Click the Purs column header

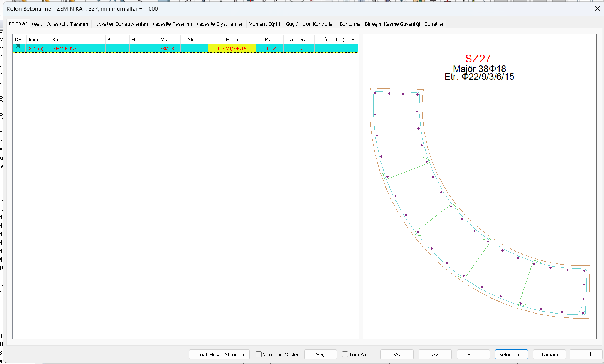pos(270,39)
